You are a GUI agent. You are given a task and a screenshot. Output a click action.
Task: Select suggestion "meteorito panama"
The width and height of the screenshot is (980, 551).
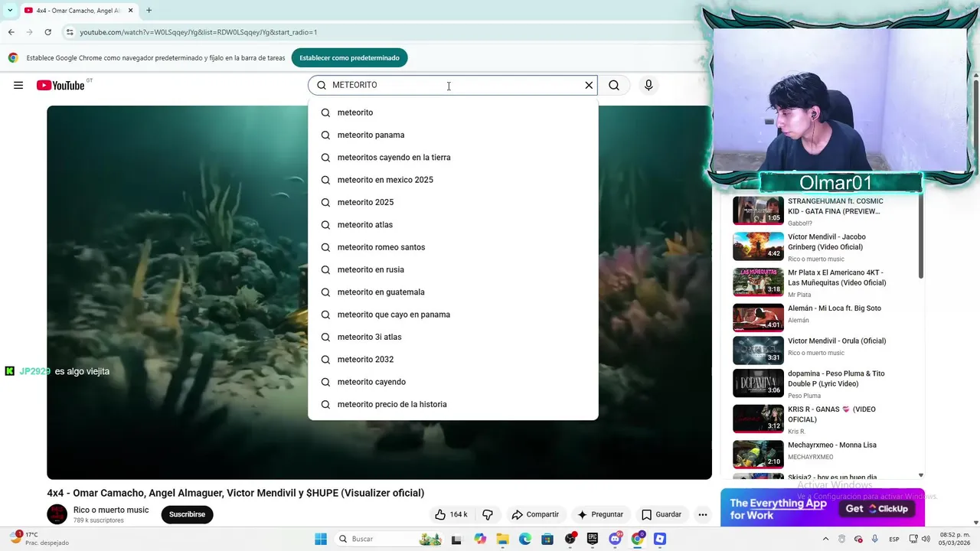(x=453, y=135)
